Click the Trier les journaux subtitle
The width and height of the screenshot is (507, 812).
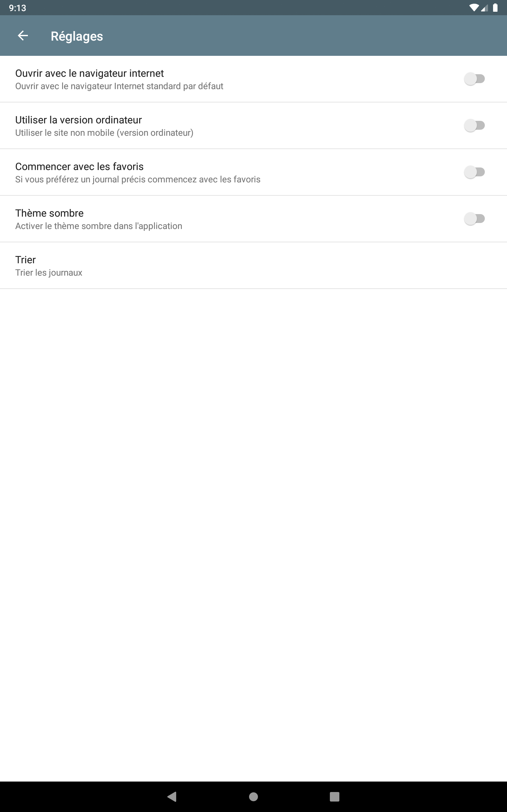pos(48,272)
